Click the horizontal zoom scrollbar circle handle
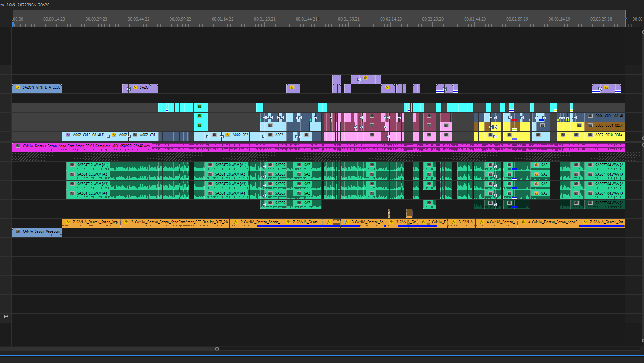Screen dimensions: 644x363 pos(217,349)
